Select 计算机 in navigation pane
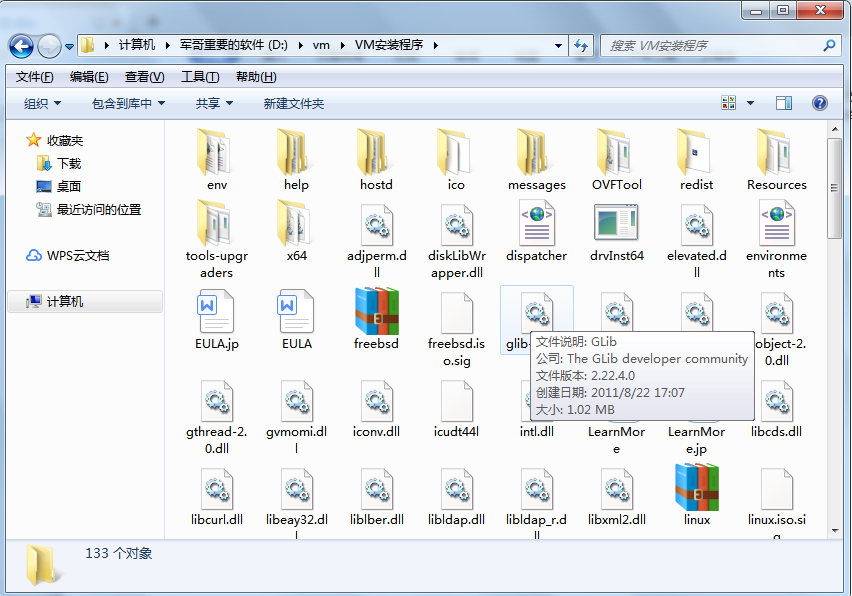Image resolution: width=852 pixels, height=596 pixels. (x=85, y=302)
